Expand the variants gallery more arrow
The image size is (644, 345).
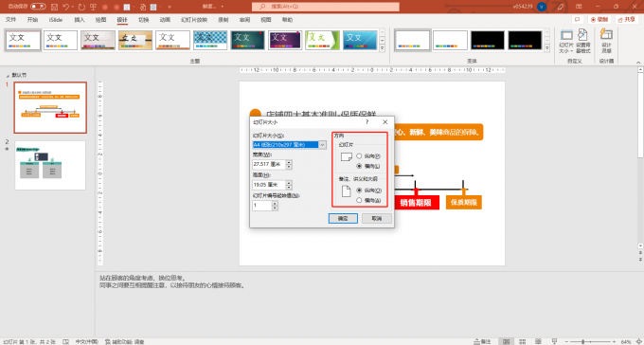tap(546, 48)
